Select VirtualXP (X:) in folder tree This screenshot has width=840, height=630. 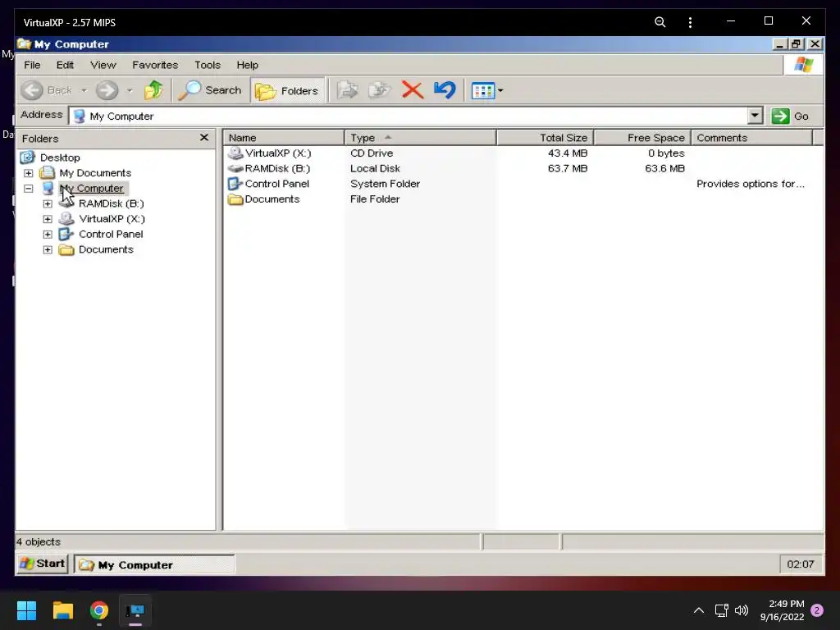[112, 218]
